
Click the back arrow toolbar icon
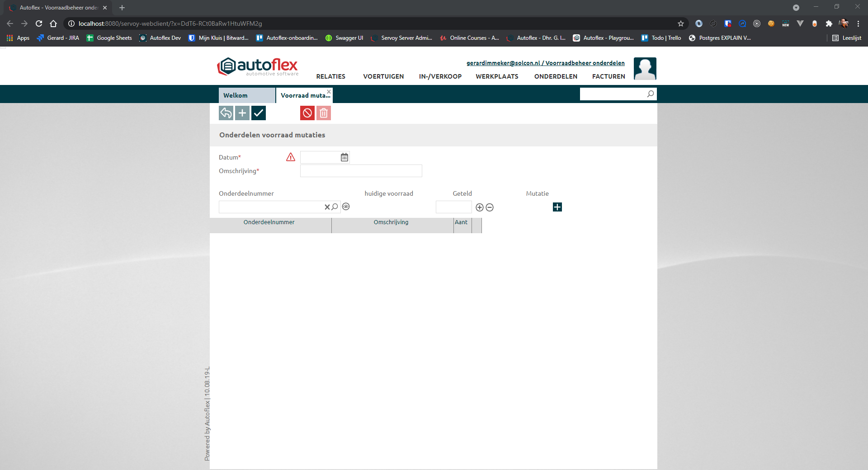226,113
